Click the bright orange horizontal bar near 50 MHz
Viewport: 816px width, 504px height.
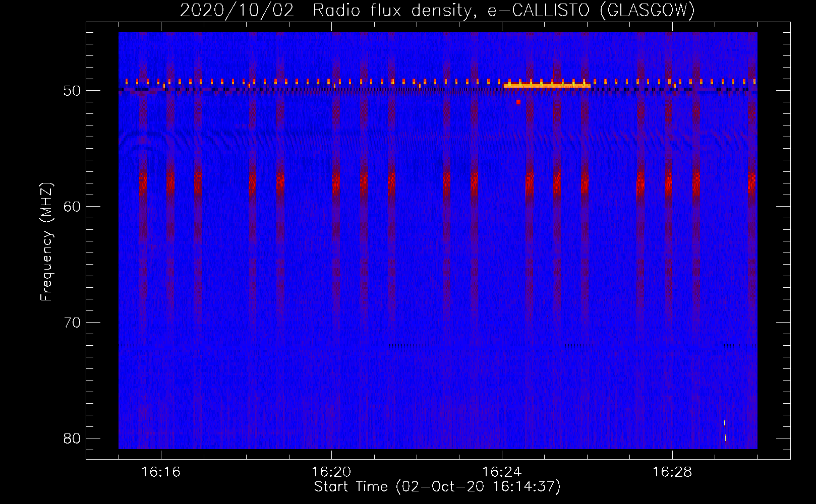click(547, 86)
